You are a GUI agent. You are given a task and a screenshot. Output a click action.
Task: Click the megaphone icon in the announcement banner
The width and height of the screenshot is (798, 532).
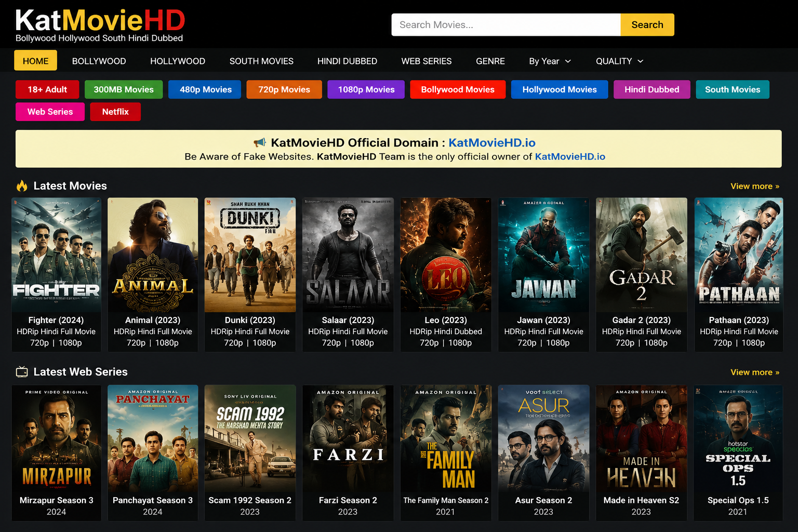[x=260, y=142]
